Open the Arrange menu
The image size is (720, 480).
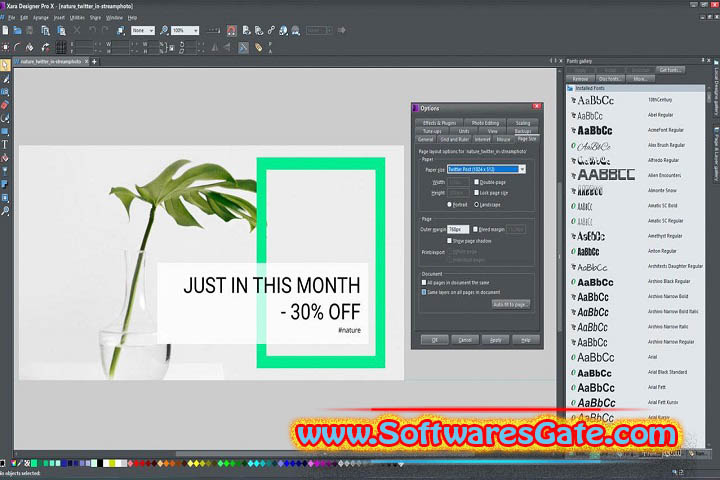[40, 17]
